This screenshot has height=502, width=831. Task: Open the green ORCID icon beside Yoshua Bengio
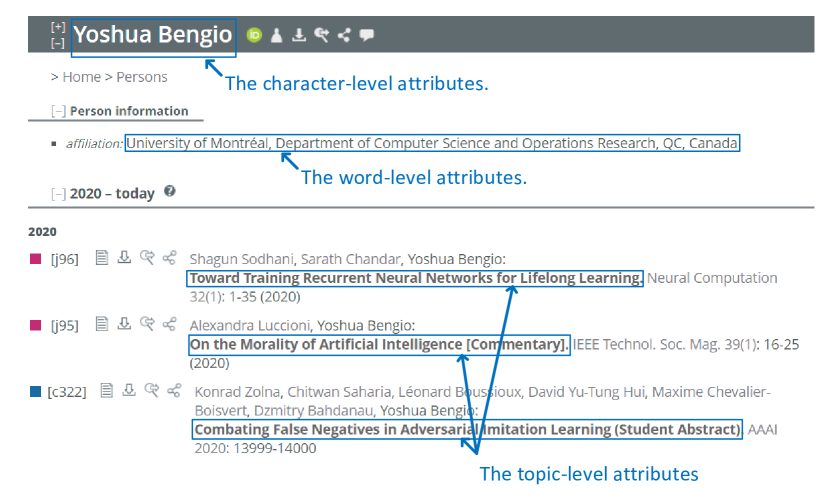(x=254, y=36)
